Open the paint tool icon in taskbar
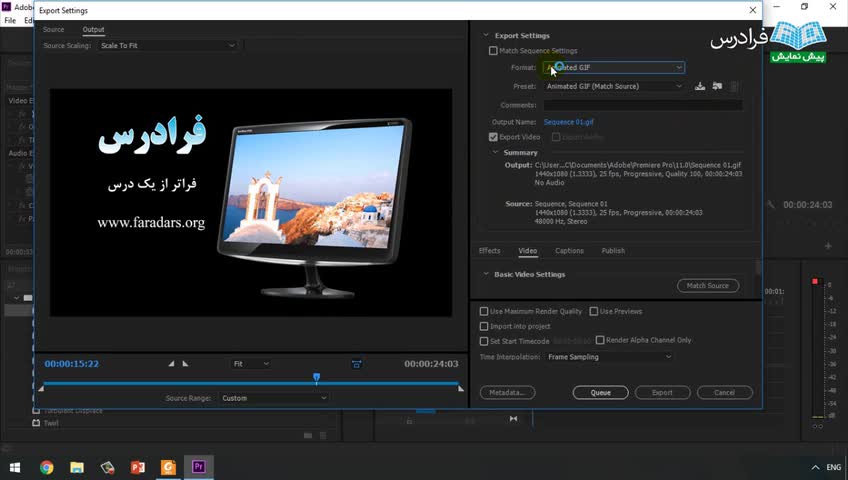The width and height of the screenshot is (848, 480). pos(108,467)
